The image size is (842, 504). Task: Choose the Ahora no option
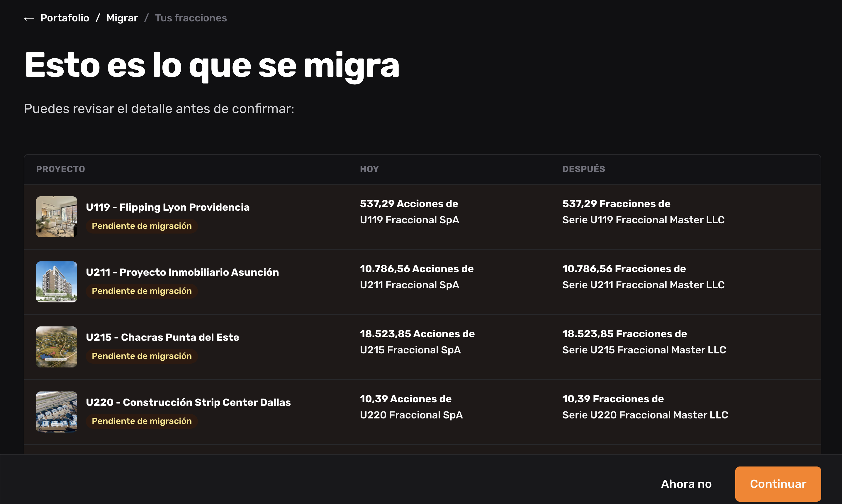tap(686, 483)
